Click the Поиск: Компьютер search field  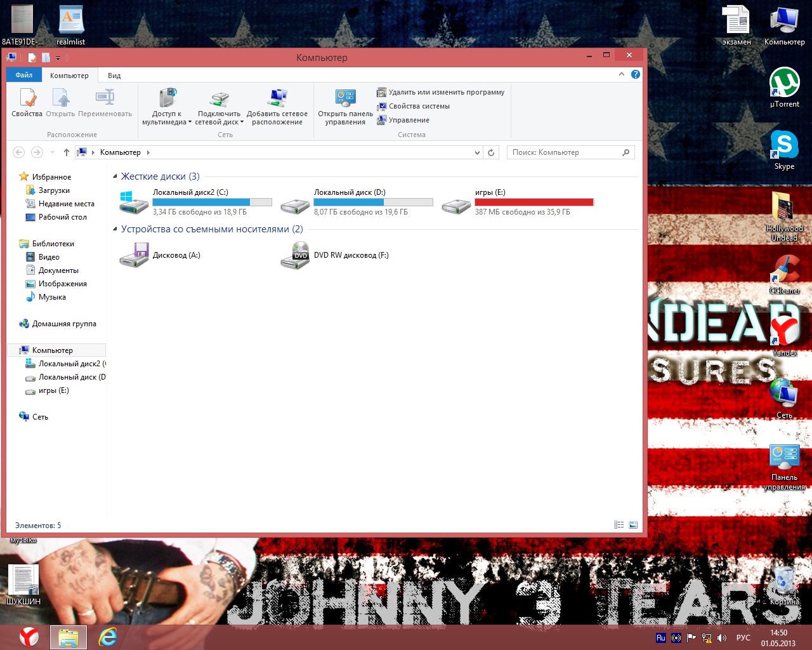(570, 152)
